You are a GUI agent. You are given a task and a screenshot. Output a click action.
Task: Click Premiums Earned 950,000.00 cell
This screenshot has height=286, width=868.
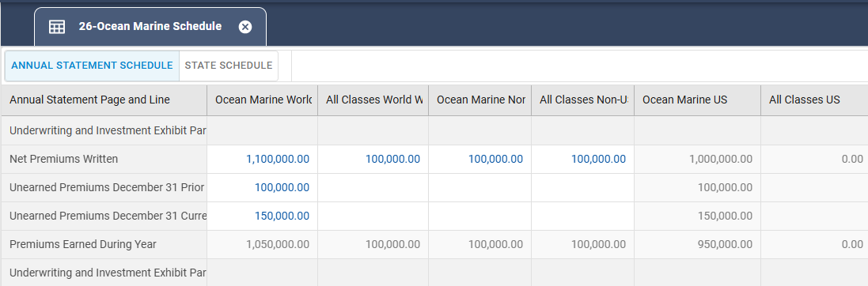(x=698, y=244)
